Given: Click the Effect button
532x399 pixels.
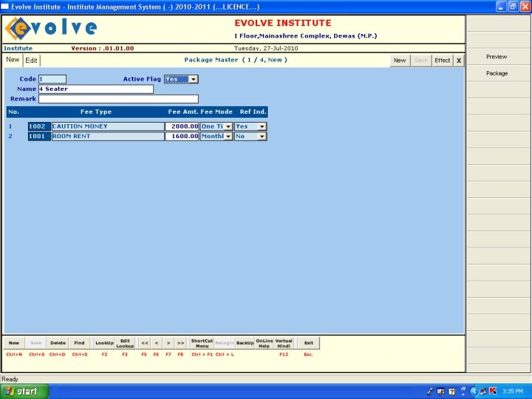Looking at the screenshot, I should [443, 61].
